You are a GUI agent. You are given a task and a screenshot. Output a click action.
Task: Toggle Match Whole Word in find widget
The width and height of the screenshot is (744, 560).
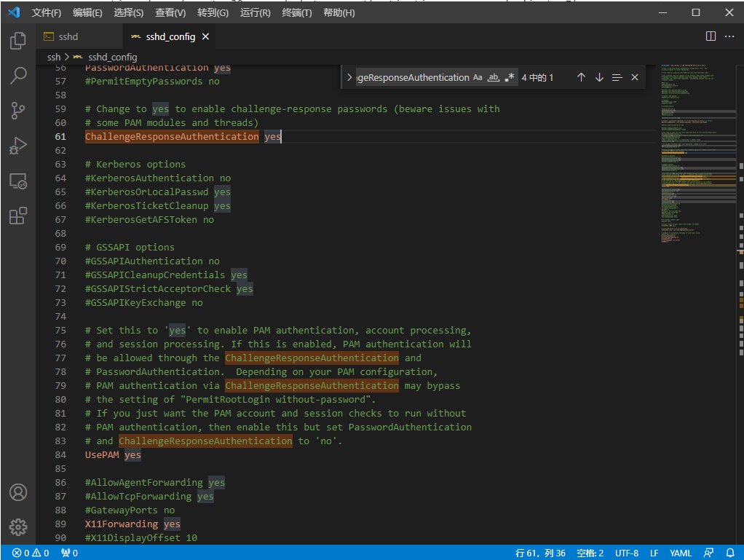pos(494,77)
